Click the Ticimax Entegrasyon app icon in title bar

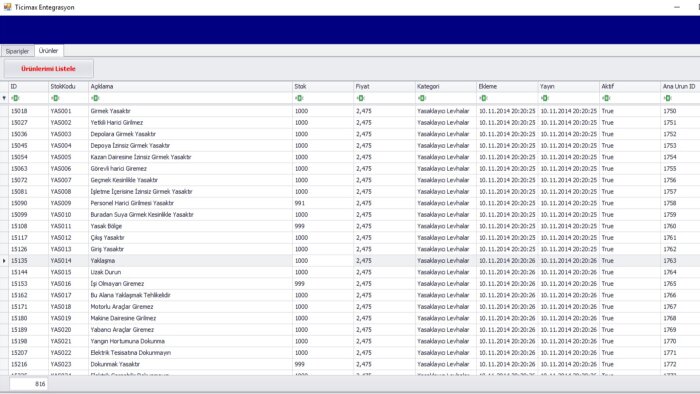7,7
